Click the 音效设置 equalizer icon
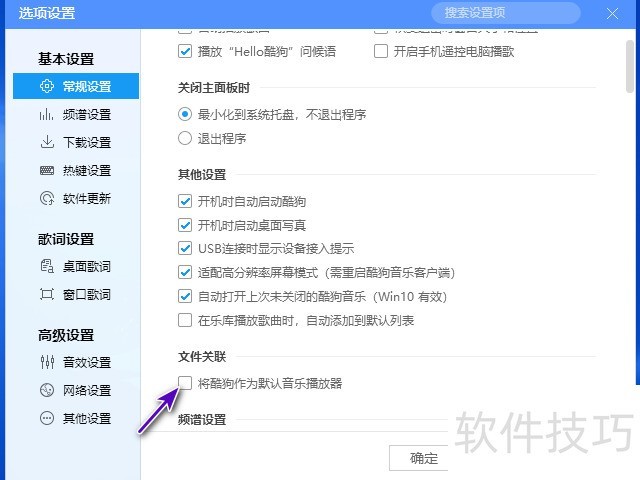Screen dimensions: 640x480 46,363
